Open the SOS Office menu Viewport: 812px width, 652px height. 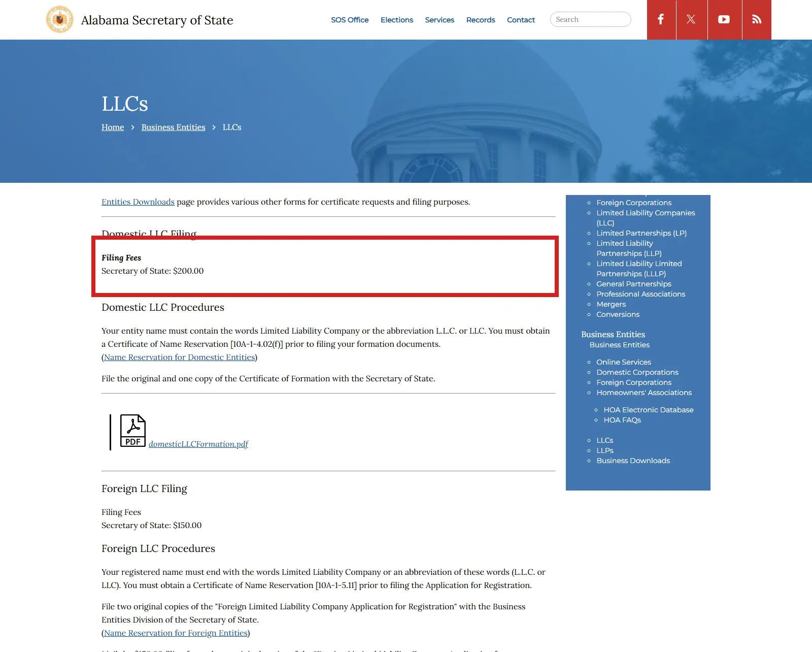click(350, 20)
